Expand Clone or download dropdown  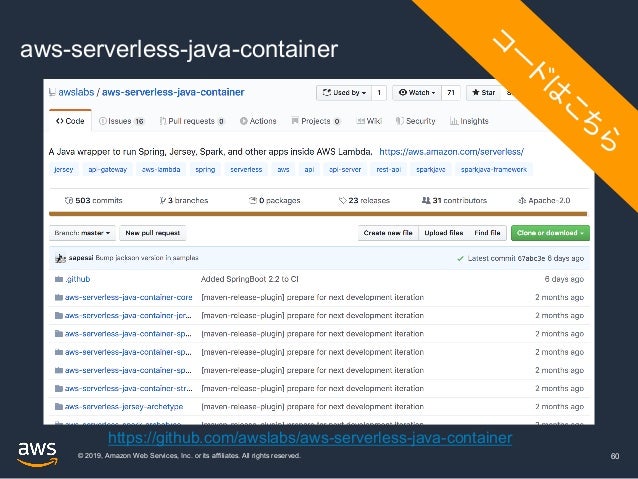point(550,233)
